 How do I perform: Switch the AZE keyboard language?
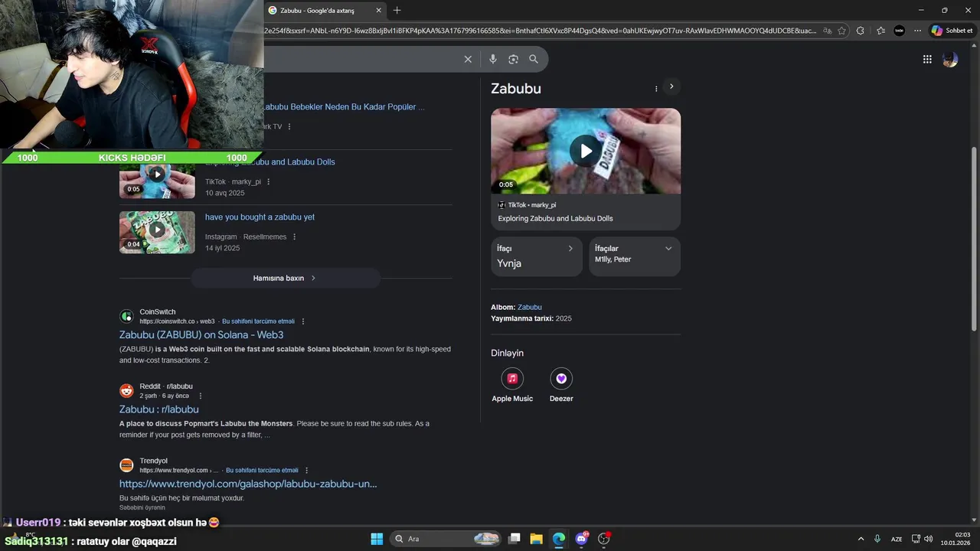(x=897, y=539)
